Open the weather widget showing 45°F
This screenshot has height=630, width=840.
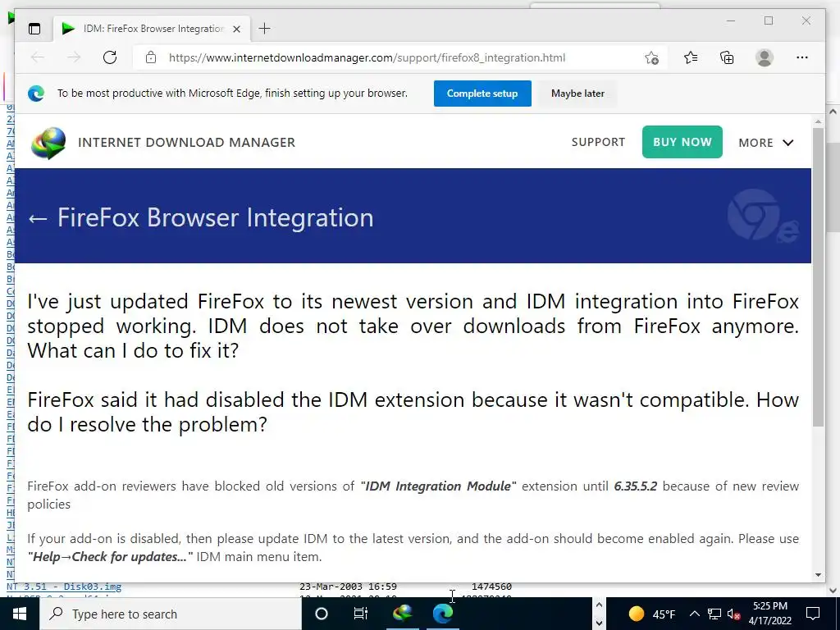tap(652, 614)
